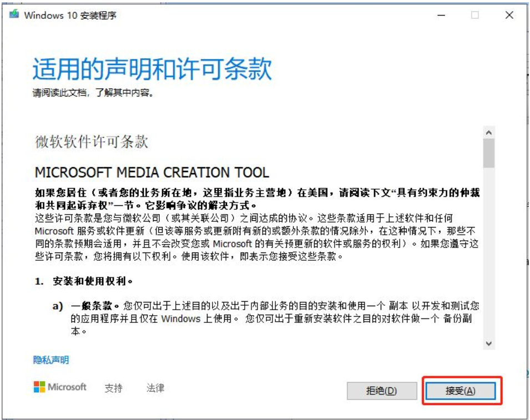Accept the license terms with 接受(A)
The height and width of the screenshot is (420, 530).
tap(461, 391)
